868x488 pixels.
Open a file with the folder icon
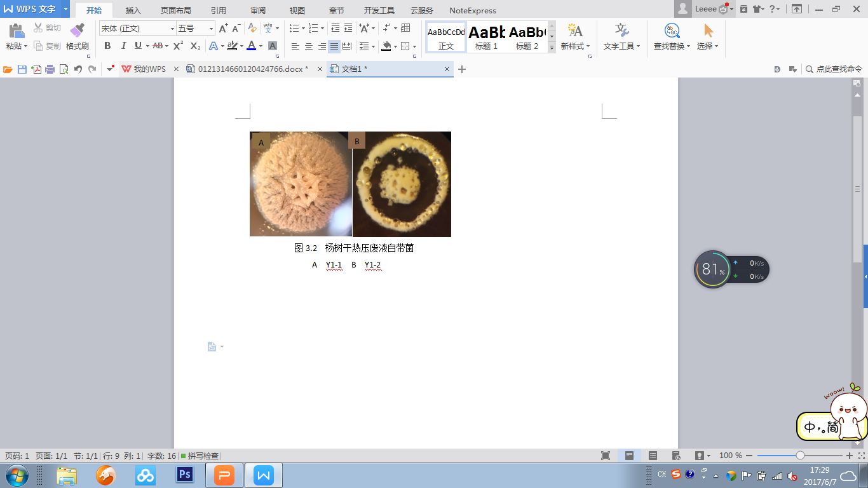[x=8, y=69]
